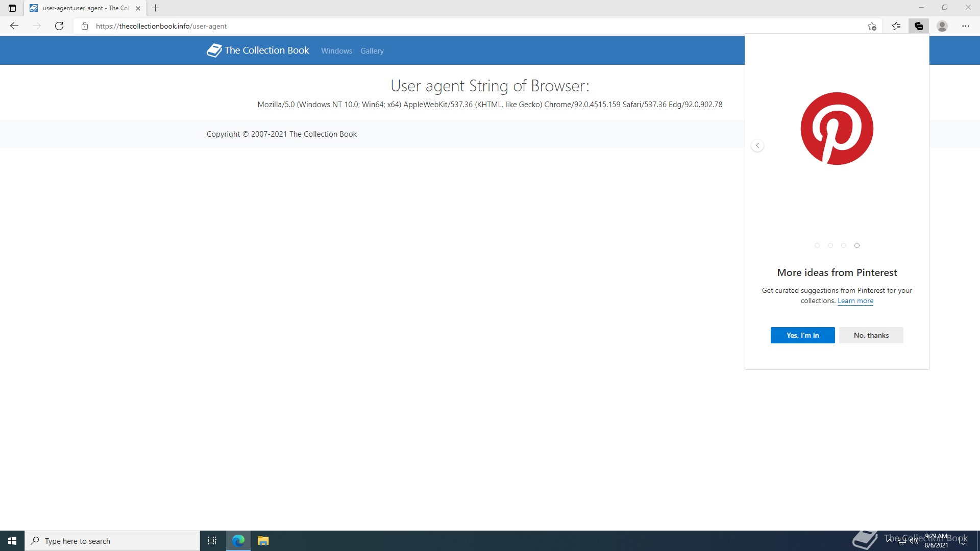Open File Explorer from the taskbar
This screenshot has height=551, width=980.
tap(263, 541)
